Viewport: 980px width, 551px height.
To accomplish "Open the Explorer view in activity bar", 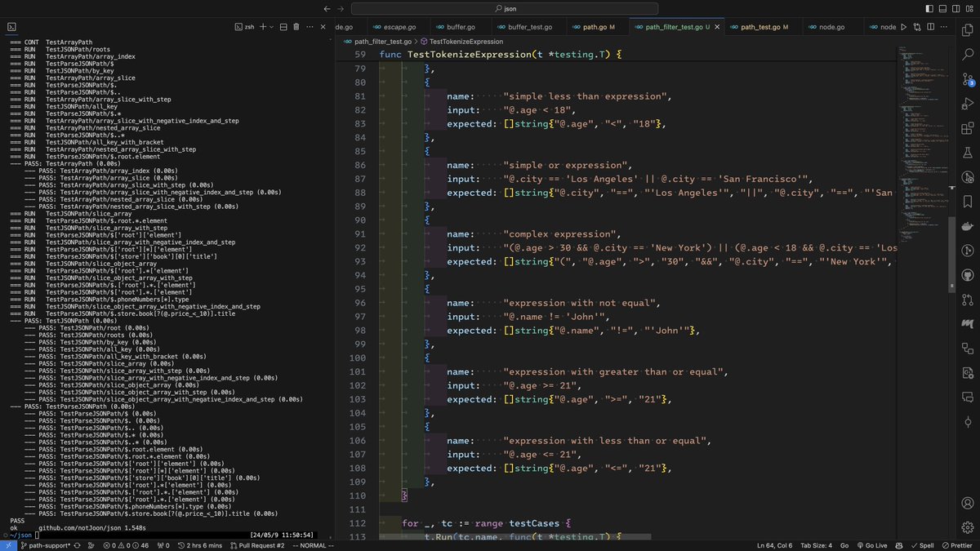I will click(968, 31).
